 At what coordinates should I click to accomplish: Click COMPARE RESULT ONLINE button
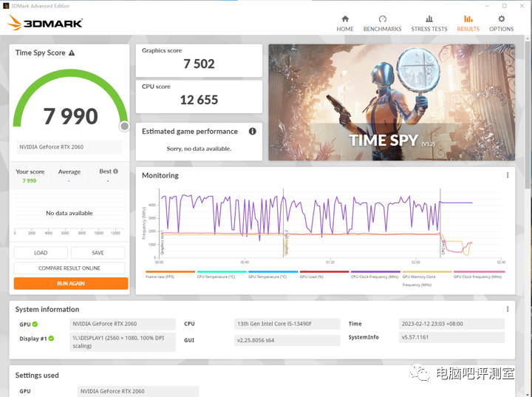(69, 268)
